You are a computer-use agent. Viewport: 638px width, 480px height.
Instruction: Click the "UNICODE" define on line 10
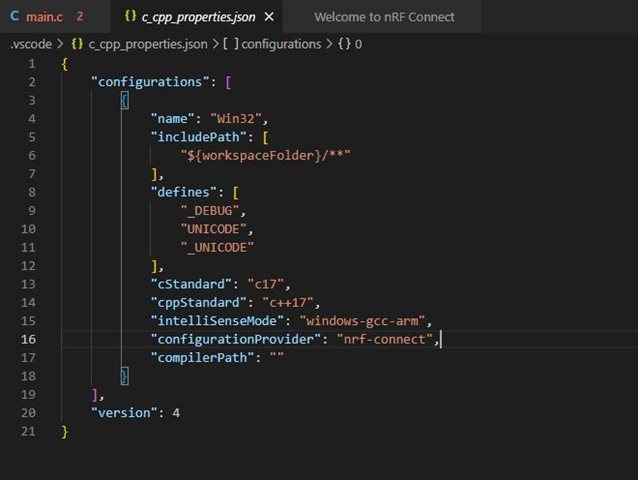213,229
